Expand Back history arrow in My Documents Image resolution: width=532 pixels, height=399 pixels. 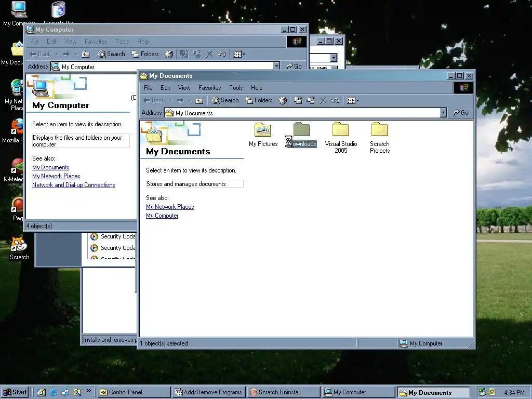coord(170,100)
